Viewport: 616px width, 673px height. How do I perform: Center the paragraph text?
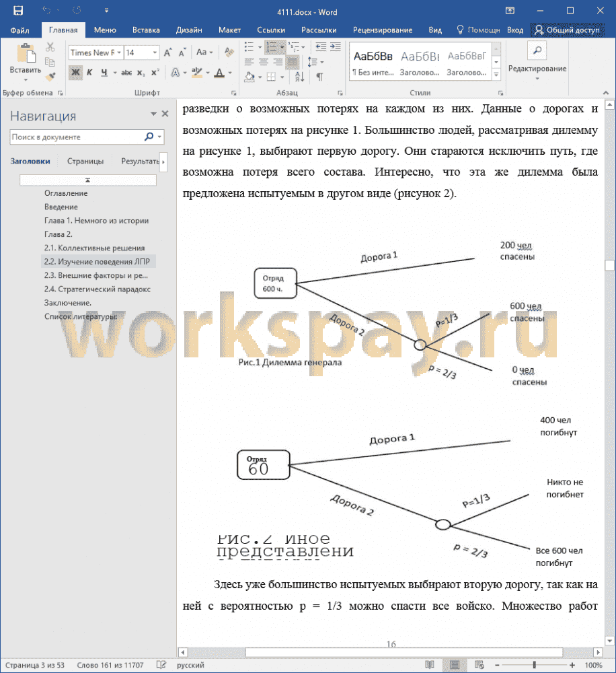tap(264, 62)
